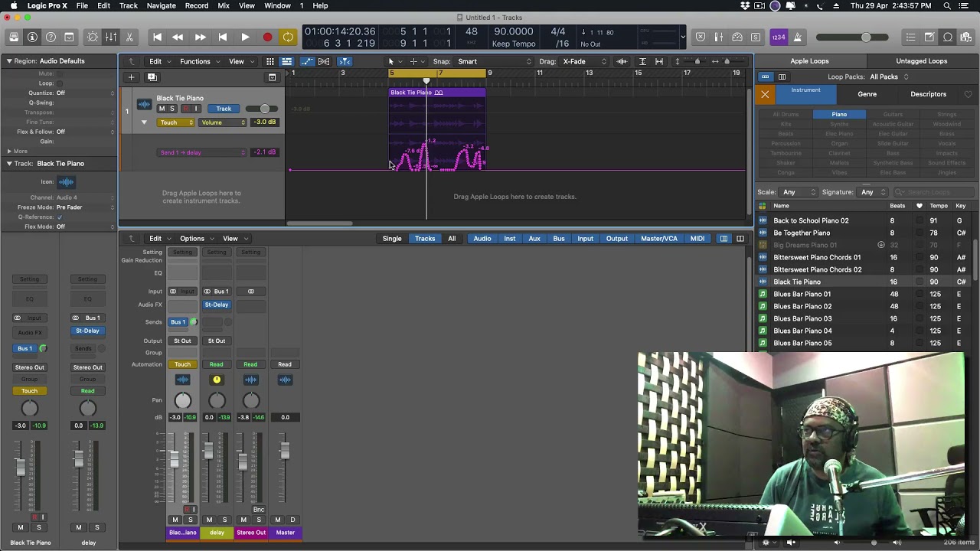Toggle the Solo S button in control bar
Viewport: 980px width, 551px height.
[x=756, y=37]
